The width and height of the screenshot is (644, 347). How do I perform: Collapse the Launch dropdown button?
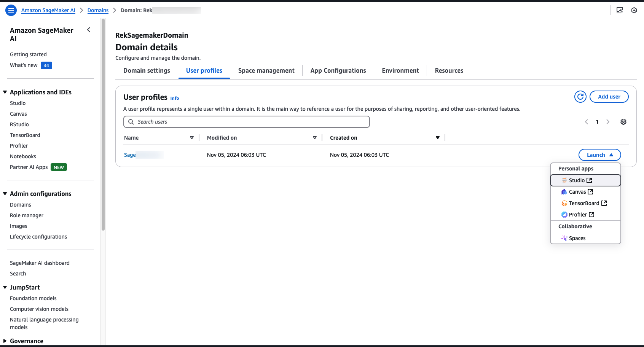[x=600, y=155]
